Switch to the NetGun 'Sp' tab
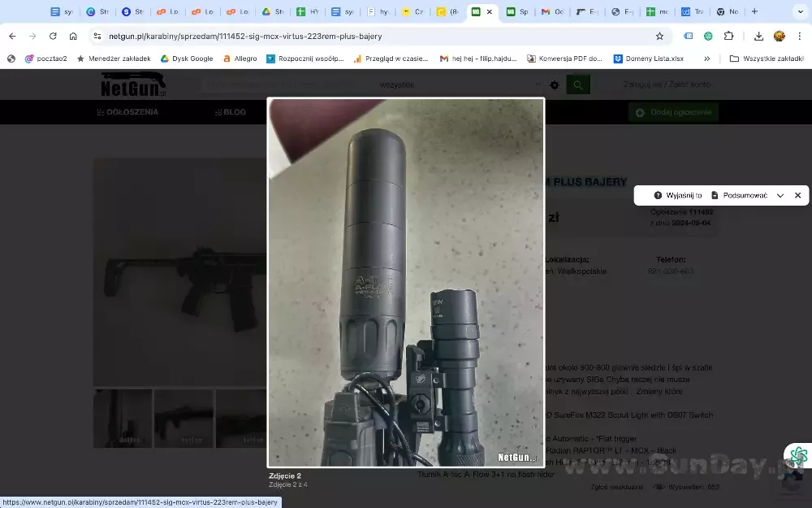812x508 pixels. [516, 11]
